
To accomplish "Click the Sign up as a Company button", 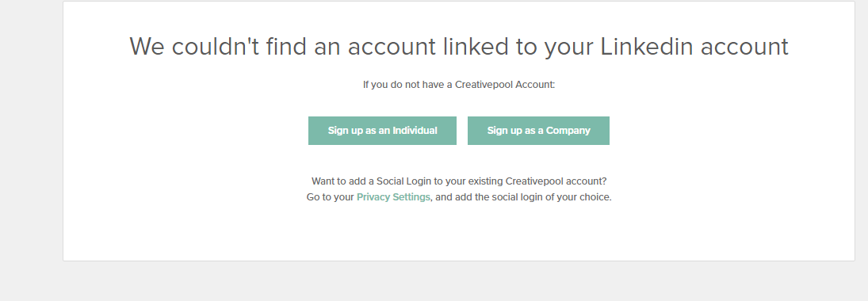I will (538, 131).
